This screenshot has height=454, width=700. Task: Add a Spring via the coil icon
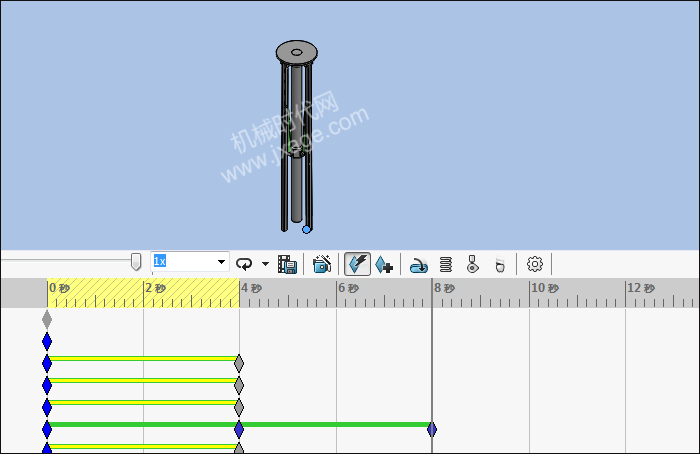click(x=446, y=265)
